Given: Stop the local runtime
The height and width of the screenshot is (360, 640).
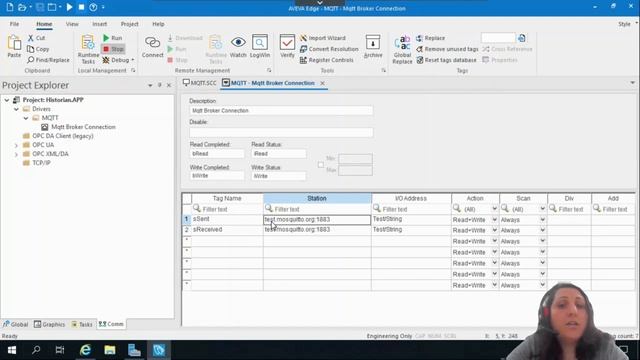Looking at the screenshot, I should [113, 49].
